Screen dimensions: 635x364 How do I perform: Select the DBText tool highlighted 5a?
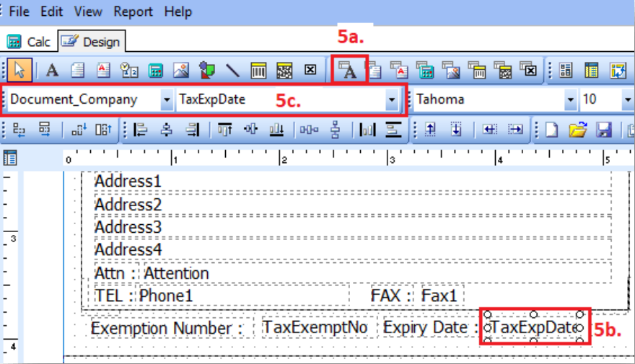pyautogui.click(x=349, y=71)
